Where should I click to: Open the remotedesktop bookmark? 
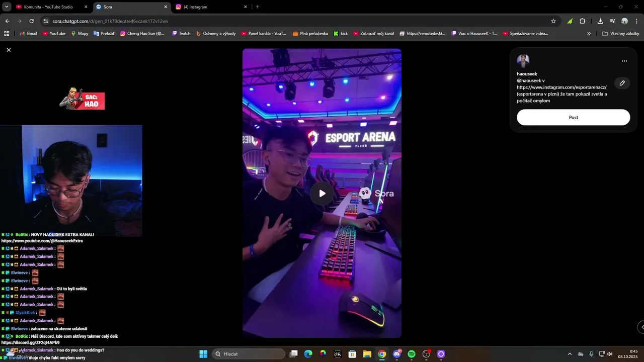pyautogui.click(x=423, y=34)
